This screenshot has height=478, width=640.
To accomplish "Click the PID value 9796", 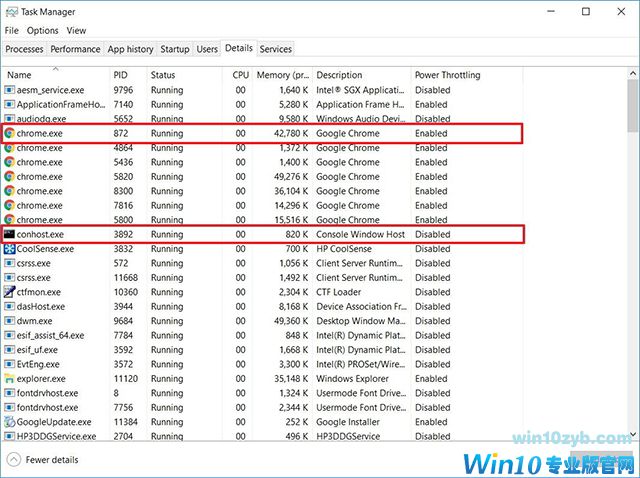I will pyautogui.click(x=123, y=90).
